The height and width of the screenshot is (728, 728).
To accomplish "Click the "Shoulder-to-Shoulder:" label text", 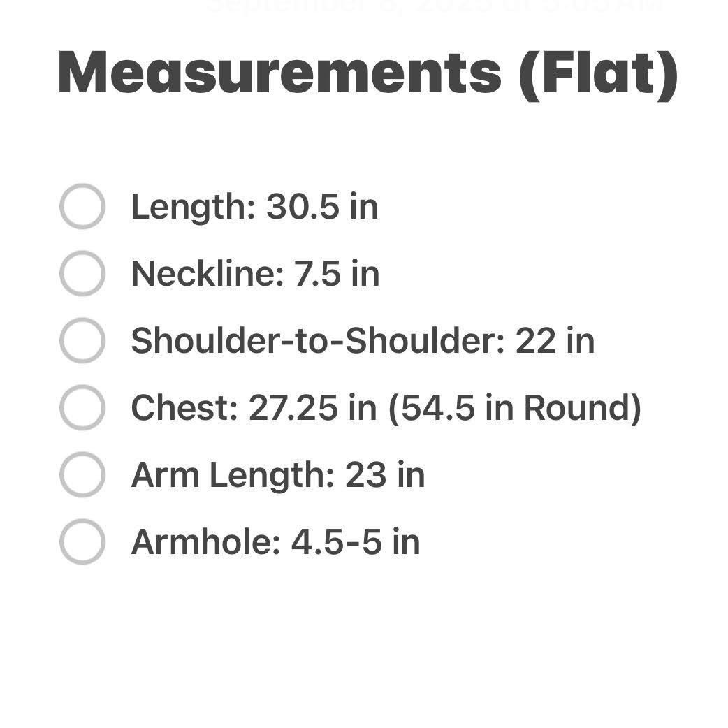I will pos(318,341).
